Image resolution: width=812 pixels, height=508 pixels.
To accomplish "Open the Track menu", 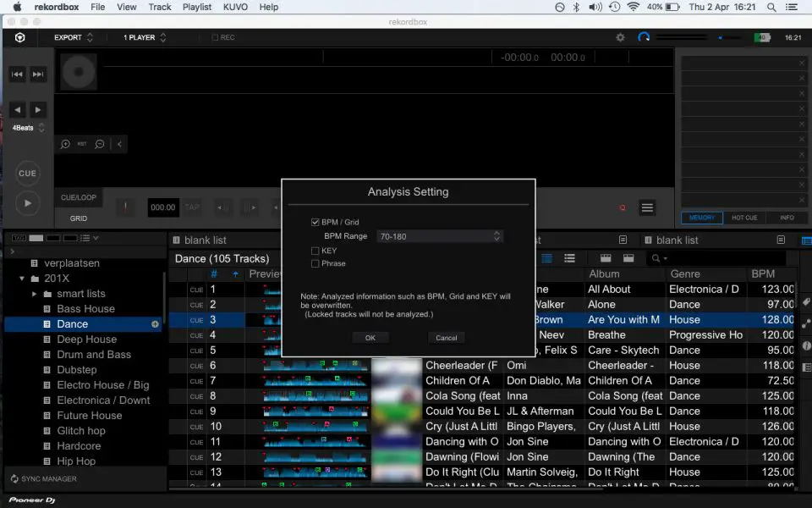I will pos(160,8).
